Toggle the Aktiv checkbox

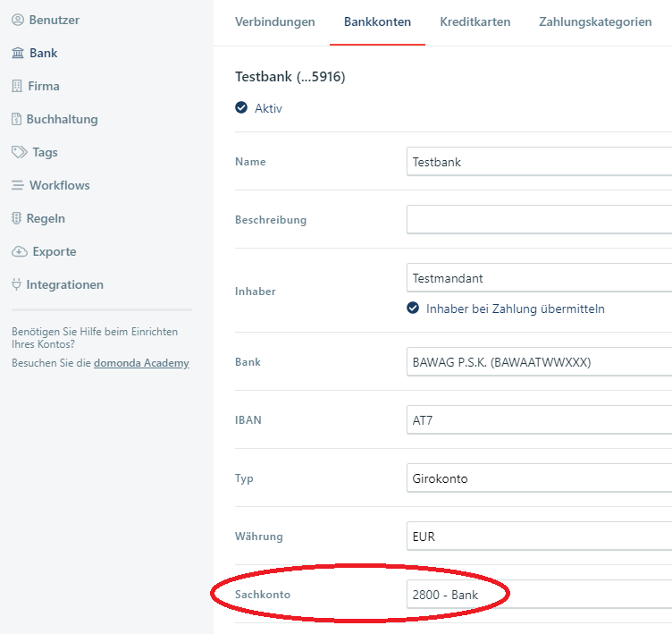[241, 108]
